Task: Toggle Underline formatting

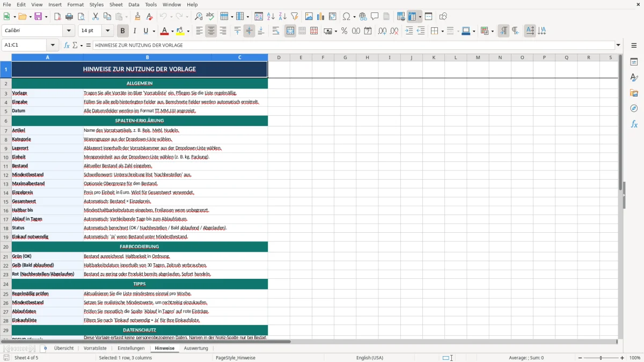Action: (145, 31)
